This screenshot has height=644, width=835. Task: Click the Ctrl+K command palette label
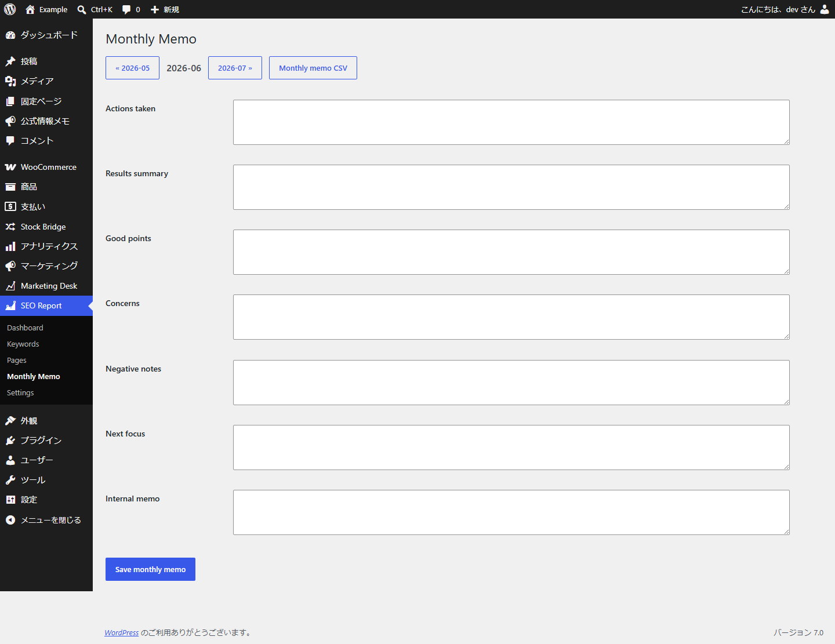101,10
